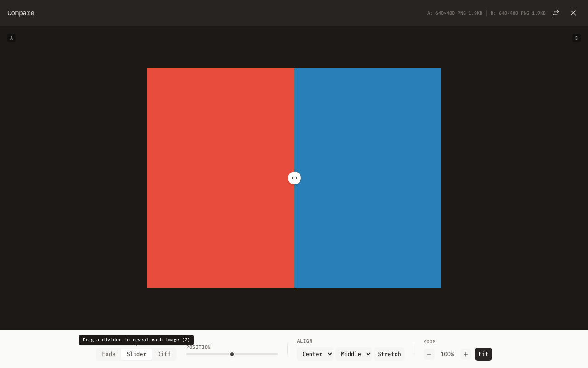588x368 pixels.
Task: Zoom in with the plus icon
Action: (x=466, y=354)
